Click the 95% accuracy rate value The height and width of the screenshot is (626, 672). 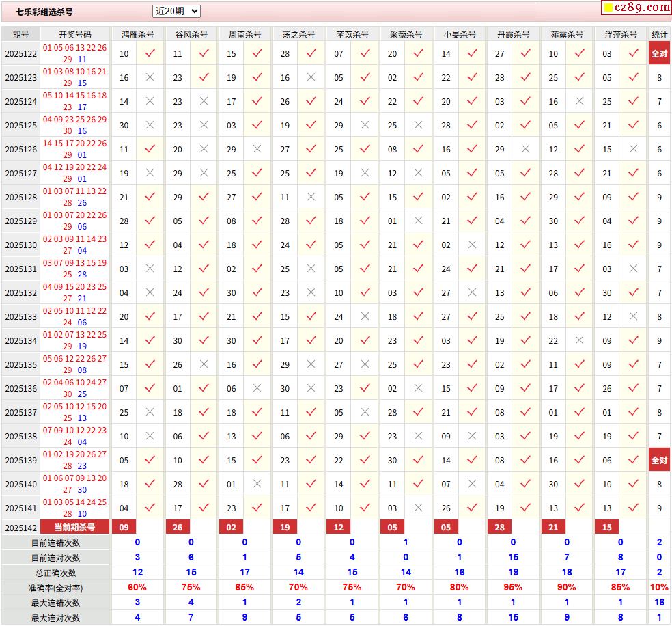[513, 588]
